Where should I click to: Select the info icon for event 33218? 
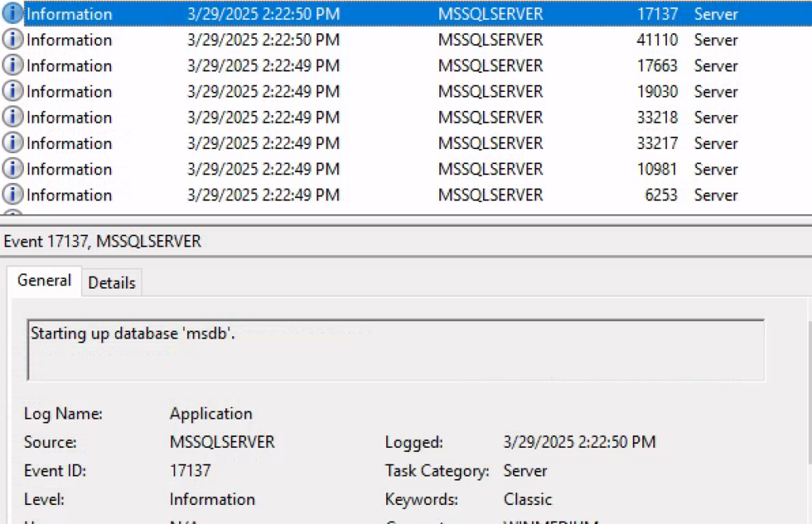(13, 117)
